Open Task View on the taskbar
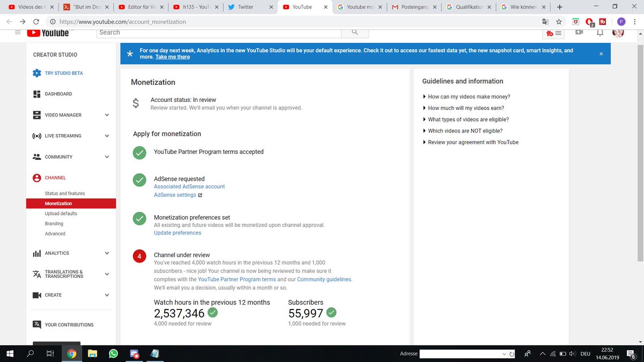The image size is (644, 362). point(50,354)
